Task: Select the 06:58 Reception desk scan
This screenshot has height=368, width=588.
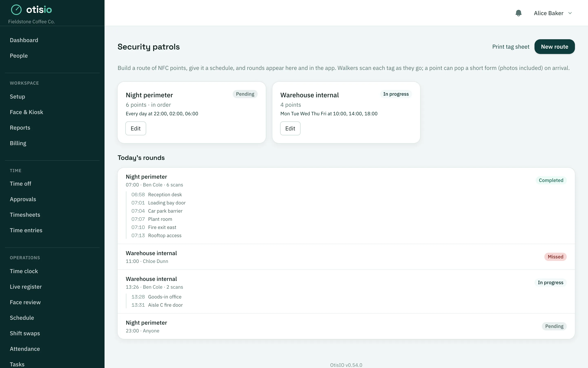Action: pos(156,195)
